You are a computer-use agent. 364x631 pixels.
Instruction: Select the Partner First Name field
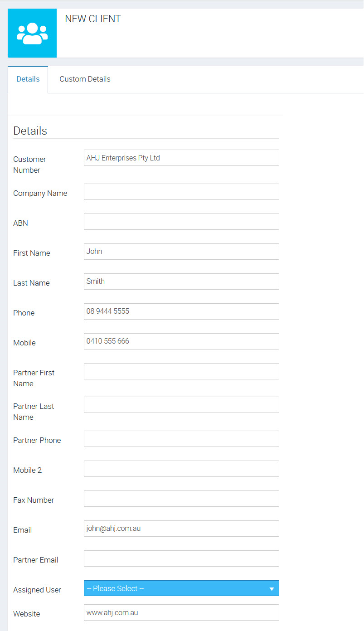[x=181, y=371]
